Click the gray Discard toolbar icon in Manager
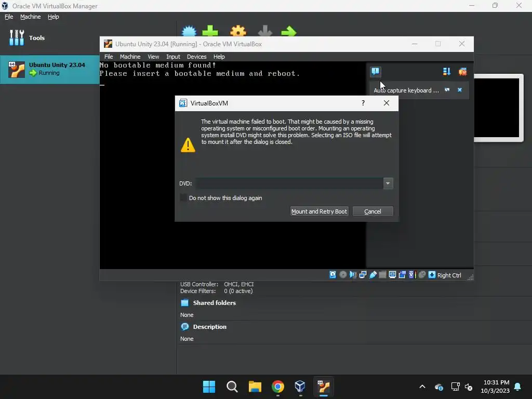532x399 pixels. click(x=265, y=31)
